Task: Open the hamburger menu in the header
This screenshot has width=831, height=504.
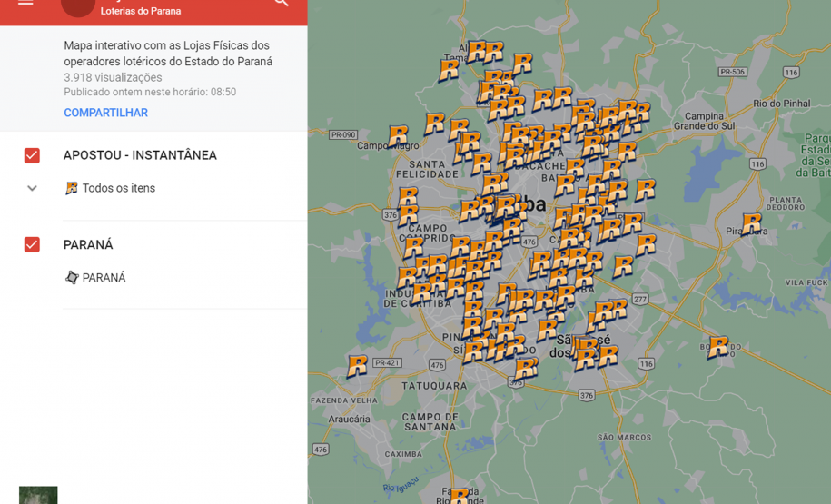Action: 25,3
